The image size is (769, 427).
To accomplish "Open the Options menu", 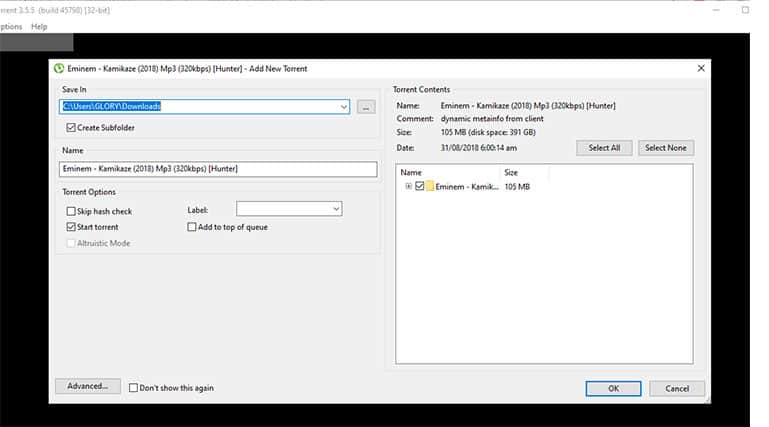I will pyautogui.click(x=11, y=26).
